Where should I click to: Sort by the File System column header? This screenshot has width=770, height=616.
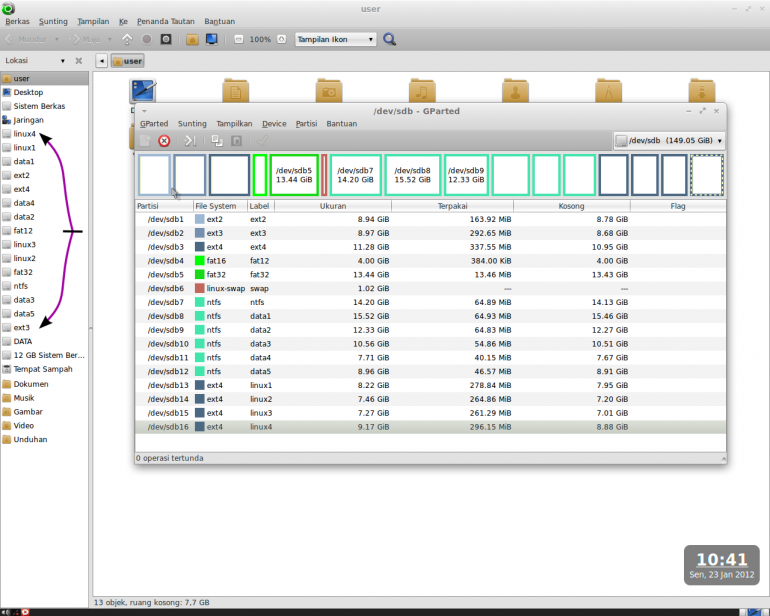220,206
